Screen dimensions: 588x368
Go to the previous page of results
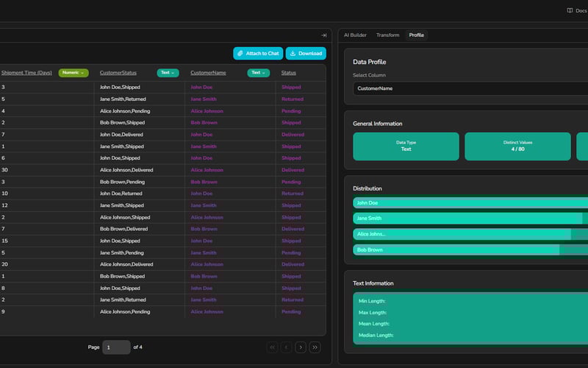(x=286, y=347)
